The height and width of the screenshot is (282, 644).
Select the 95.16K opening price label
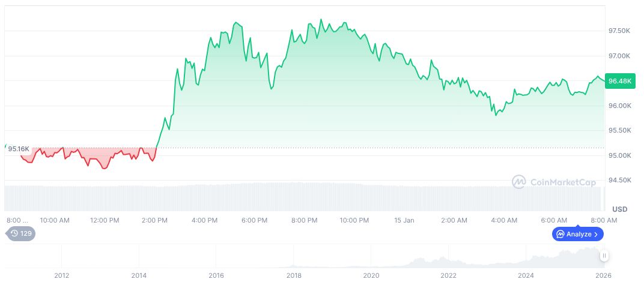coord(19,148)
